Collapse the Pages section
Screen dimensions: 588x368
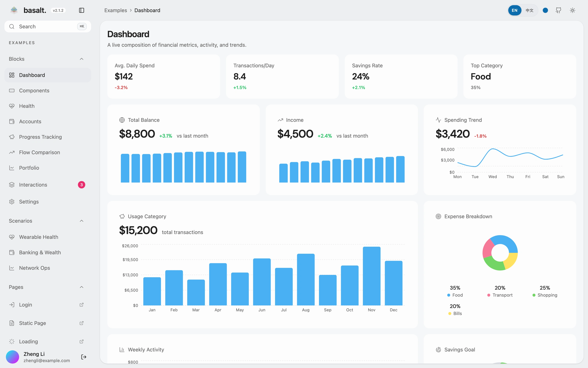pyautogui.click(x=48, y=287)
